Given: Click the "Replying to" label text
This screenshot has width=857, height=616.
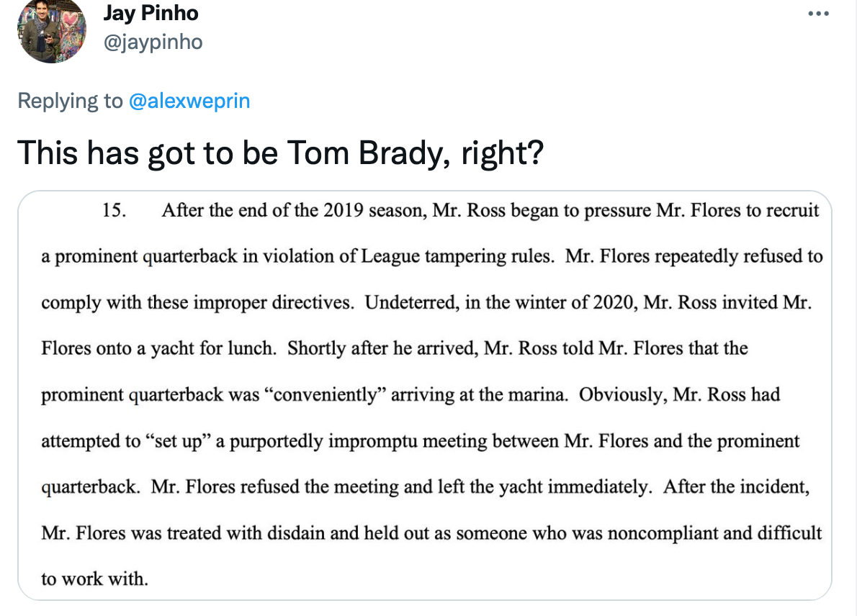Looking at the screenshot, I should (x=70, y=101).
